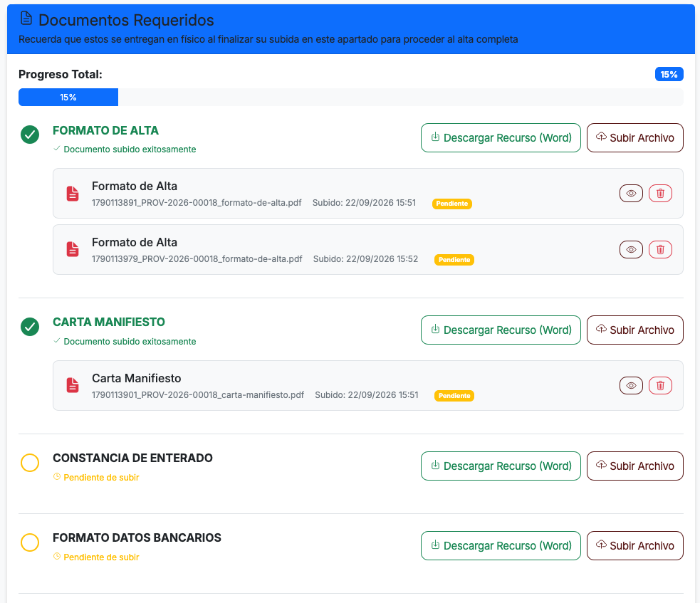The image size is (700, 603).
Task: Click file name 1790113891_PROV-2026-00018_formato-de-alta.pdf
Action: [x=197, y=203]
